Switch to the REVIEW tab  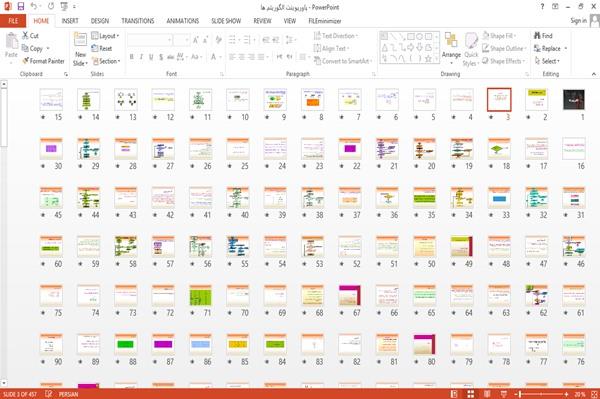(x=262, y=21)
